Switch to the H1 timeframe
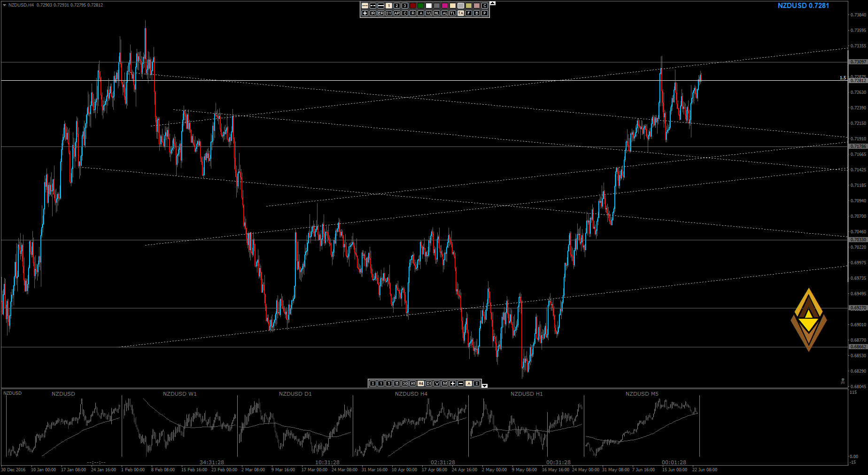The width and height of the screenshot is (868, 475). pos(413,383)
